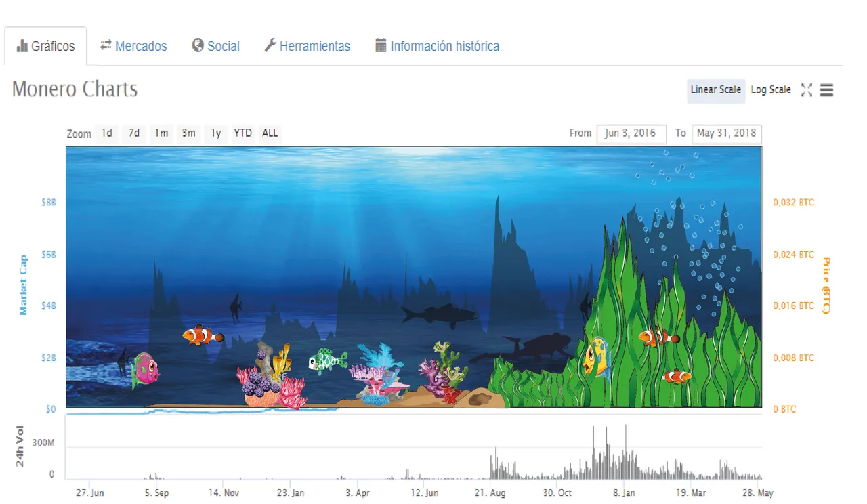The height and width of the screenshot is (504, 867).
Task: Click the Monero Charts heading
Action: pos(75,89)
